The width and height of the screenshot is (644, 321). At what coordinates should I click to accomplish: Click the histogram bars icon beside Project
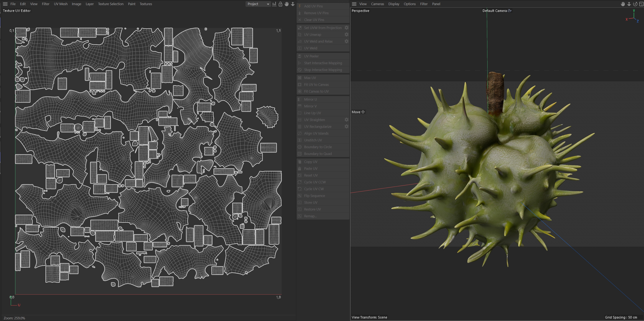tap(274, 4)
